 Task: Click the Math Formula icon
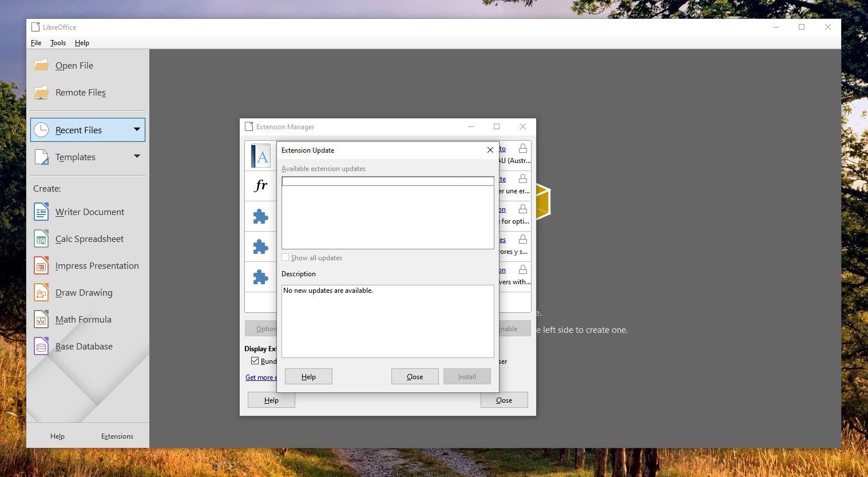pyautogui.click(x=41, y=319)
